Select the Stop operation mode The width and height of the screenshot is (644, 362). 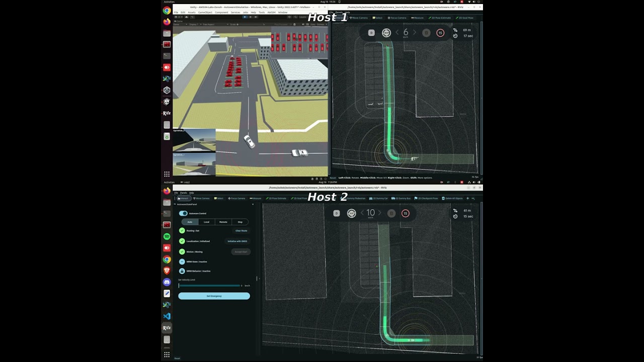240,222
